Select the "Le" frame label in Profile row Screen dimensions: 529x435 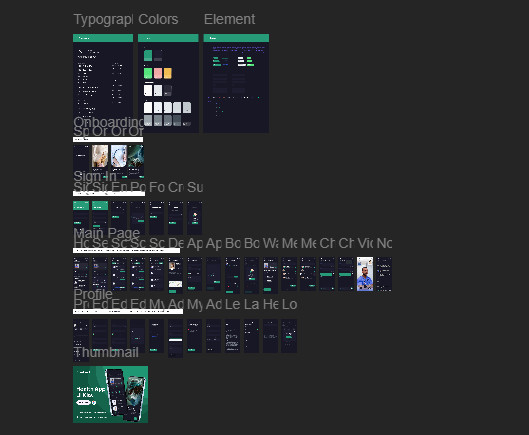pyautogui.click(x=232, y=304)
